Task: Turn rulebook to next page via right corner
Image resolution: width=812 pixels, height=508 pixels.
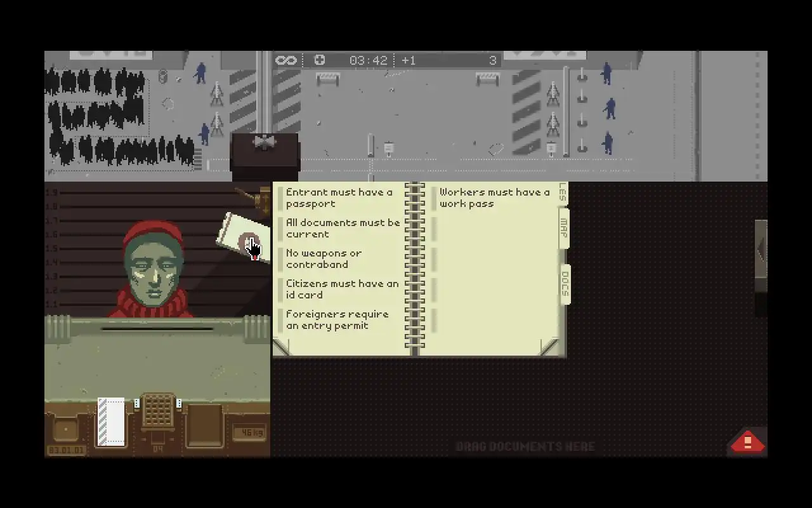Action: pyautogui.click(x=550, y=347)
